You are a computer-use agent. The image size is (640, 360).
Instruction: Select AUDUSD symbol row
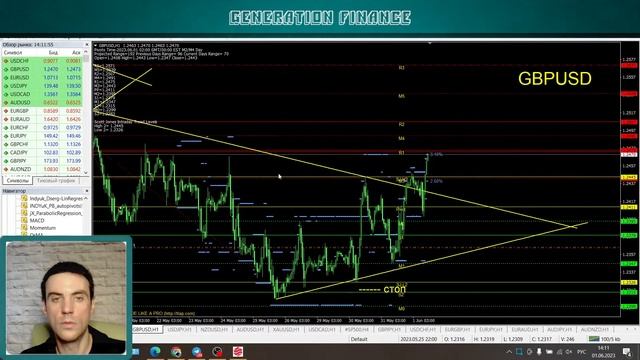[42, 102]
